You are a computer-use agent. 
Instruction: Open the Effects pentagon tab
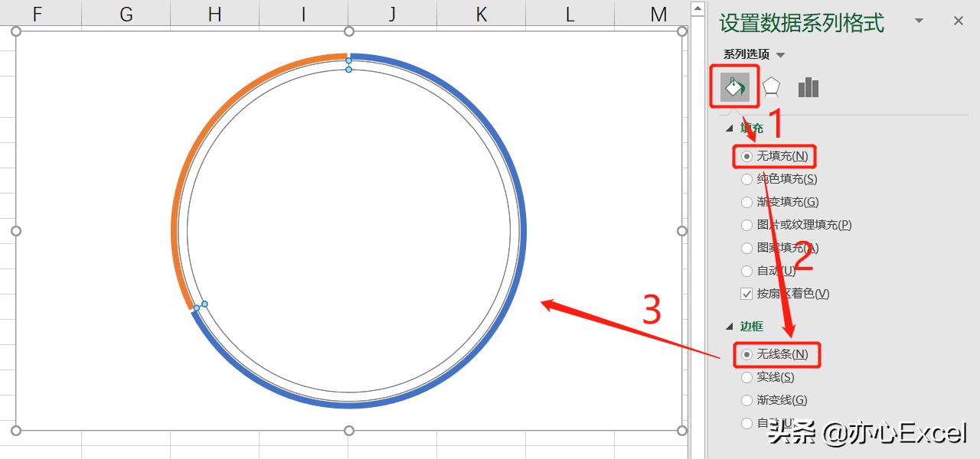coord(771,87)
